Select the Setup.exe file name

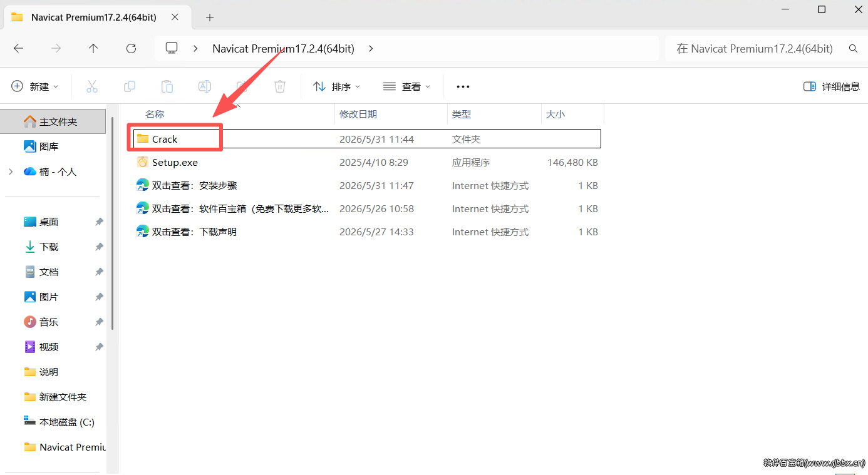click(x=175, y=162)
